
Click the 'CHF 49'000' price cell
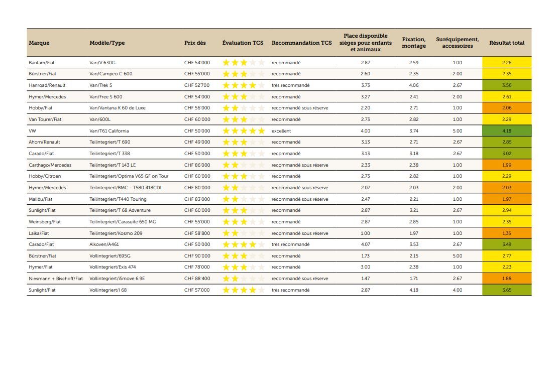pyautogui.click(x=197, y=142)
